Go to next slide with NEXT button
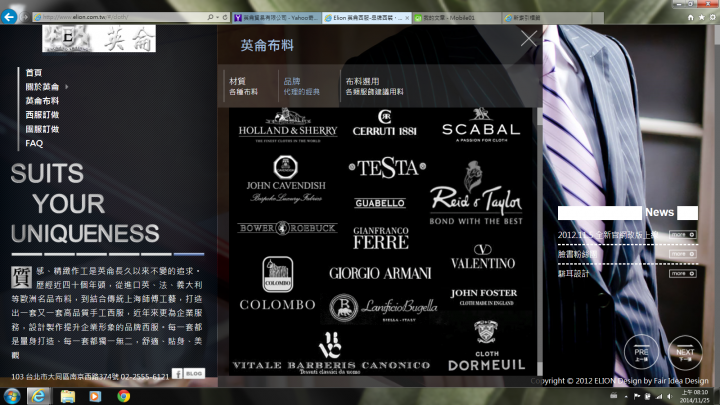This screenshot has width=720, height=405. [685, 353]
